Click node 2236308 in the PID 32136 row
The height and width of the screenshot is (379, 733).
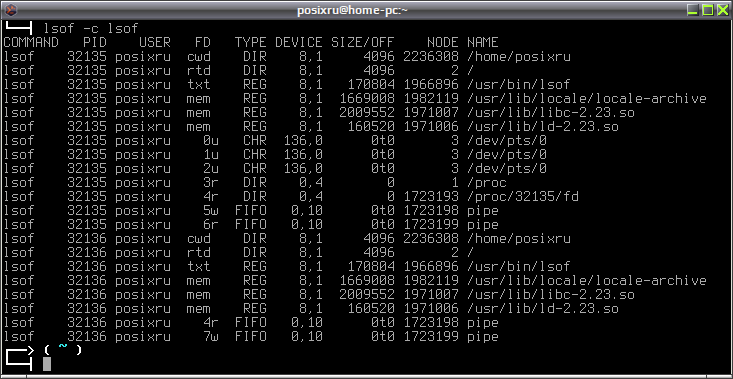[x=431, y=239]
